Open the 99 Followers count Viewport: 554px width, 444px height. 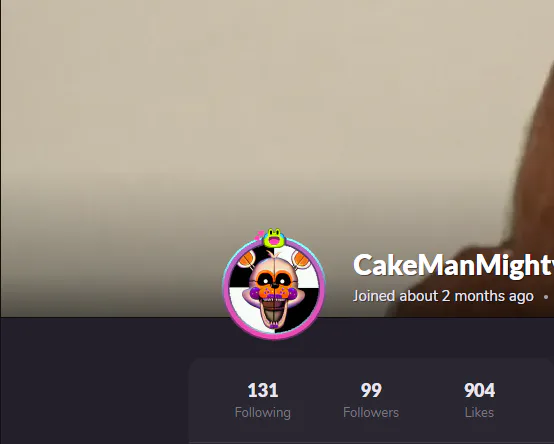click(x=371, y=390)
